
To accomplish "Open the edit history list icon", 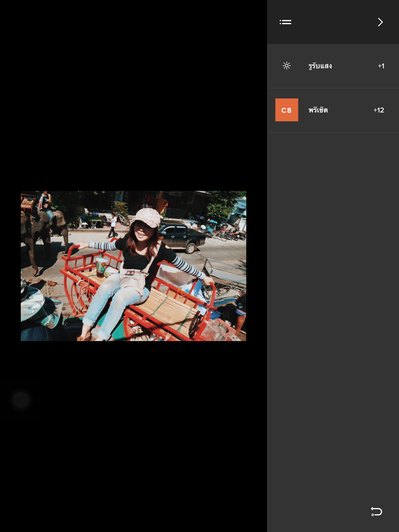I will 285,22.
